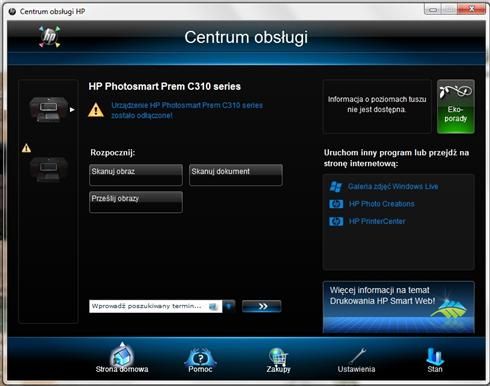Select the first printer thumbnail in sidebar
Viewport: 490px width, 386px height.
[x=48, y=109]
